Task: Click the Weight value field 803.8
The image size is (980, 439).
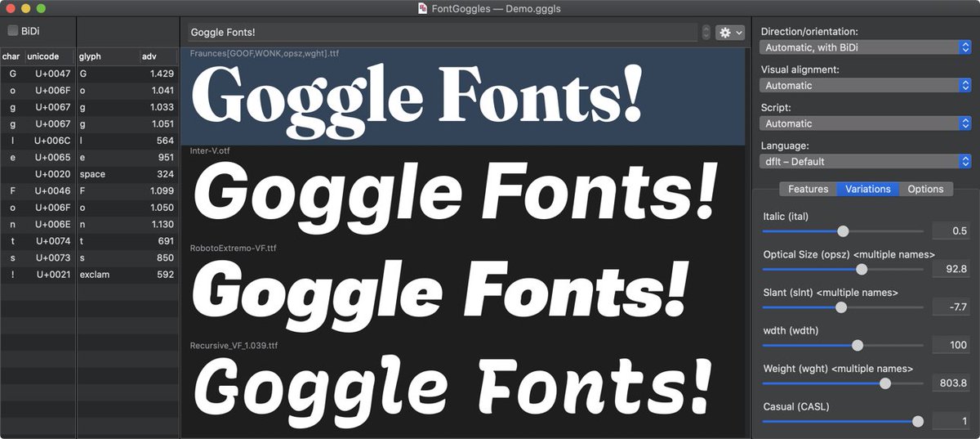Action: [951, 383]
